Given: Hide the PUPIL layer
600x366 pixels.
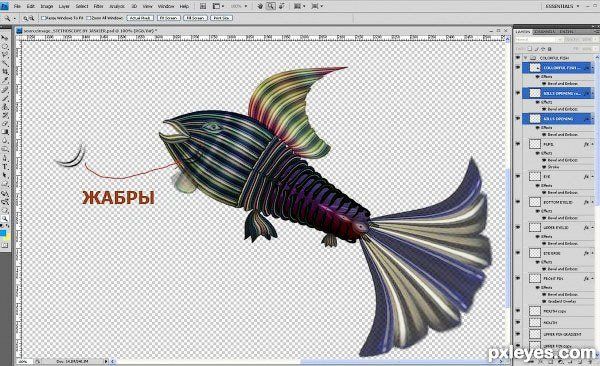Looking at the screenshot, I should pyautogui.click(x=518, y=144).
